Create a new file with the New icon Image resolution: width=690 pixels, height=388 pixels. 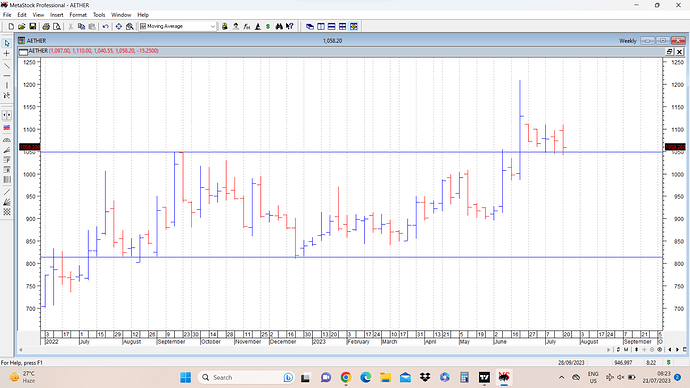click(x=11, y=26)
